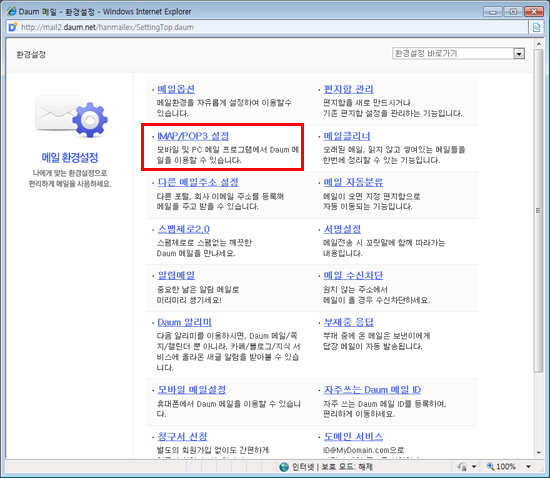Open the IMAP/POP3 설정 link
Screen dimensions: 550x478
[193, 136]
